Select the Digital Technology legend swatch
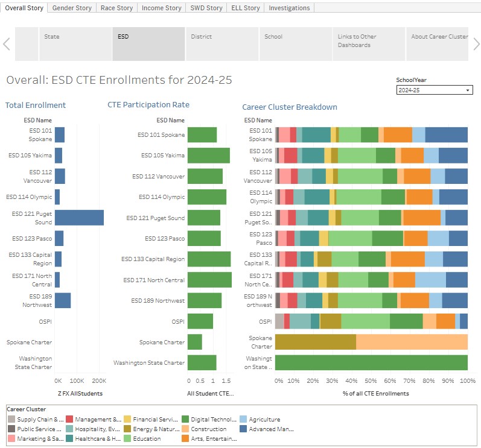Viewport: 481px width, 448px height. point(185,419)
